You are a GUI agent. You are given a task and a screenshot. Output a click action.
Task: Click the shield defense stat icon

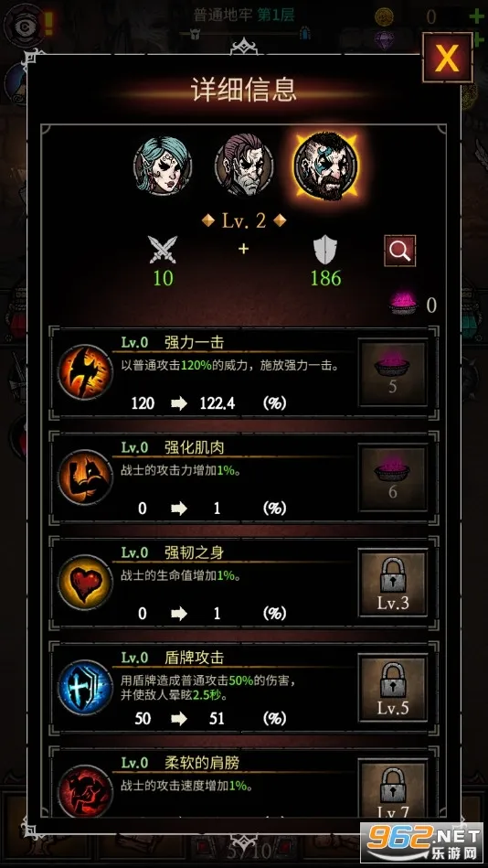tap(325, 251)
